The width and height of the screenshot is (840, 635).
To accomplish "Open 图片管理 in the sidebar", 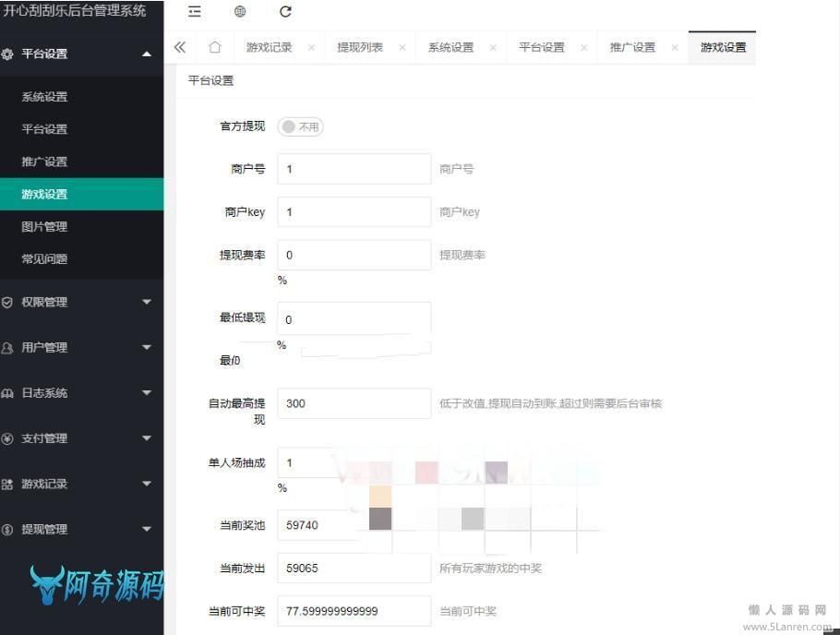I will click(x=44, y=227).
